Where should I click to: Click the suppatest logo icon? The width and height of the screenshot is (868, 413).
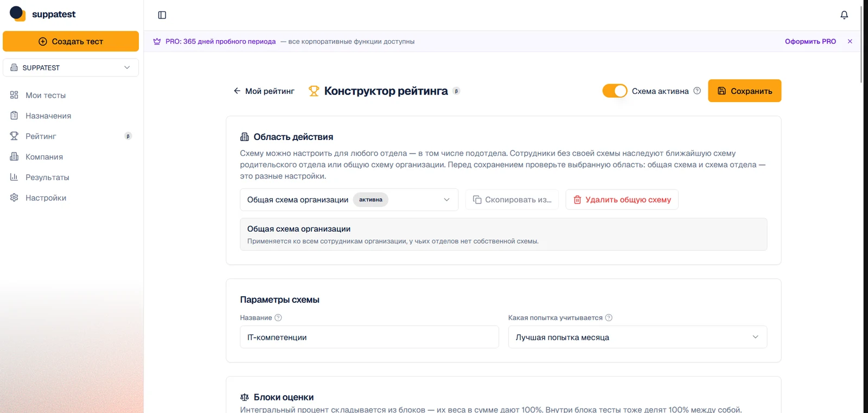[17, 14]
